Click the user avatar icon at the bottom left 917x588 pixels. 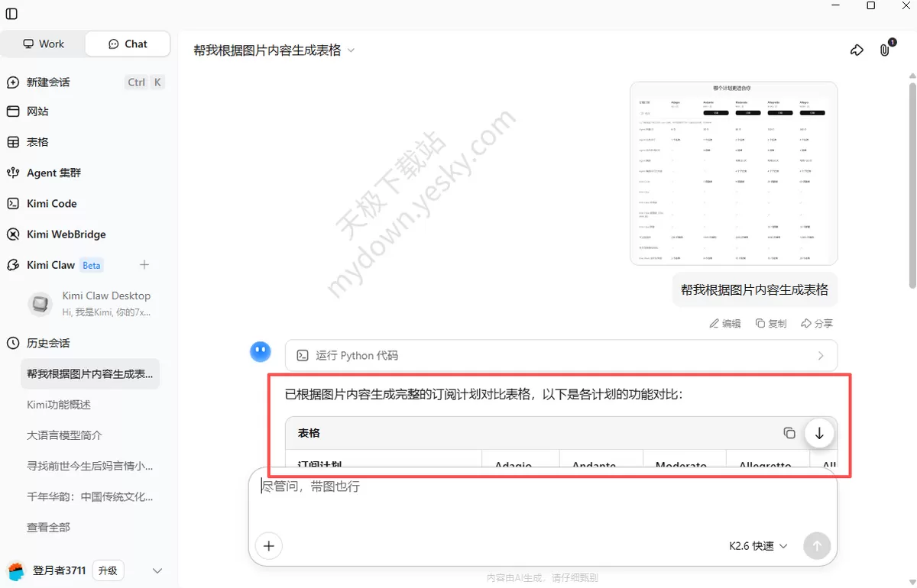15,570
